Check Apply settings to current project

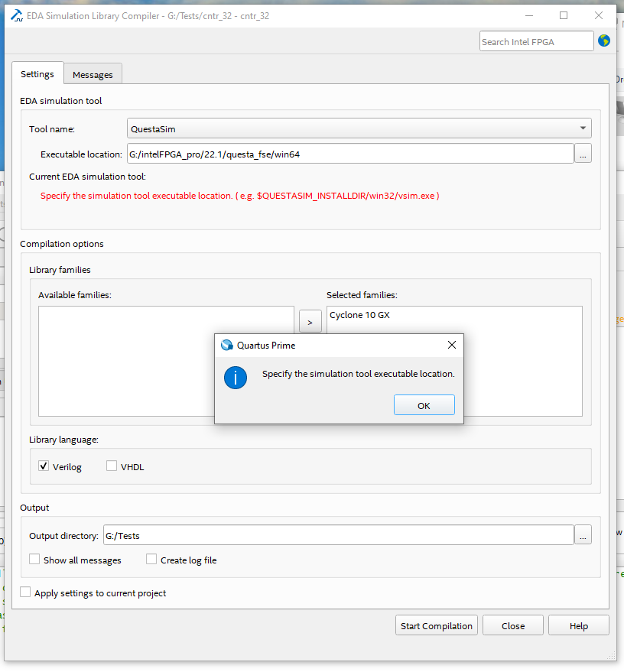[x=25, y=592]
